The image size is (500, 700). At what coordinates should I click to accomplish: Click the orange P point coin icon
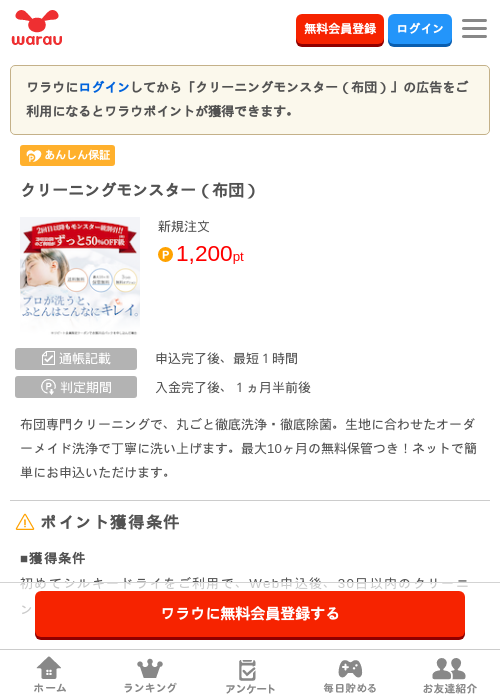(x=165, y=255)
